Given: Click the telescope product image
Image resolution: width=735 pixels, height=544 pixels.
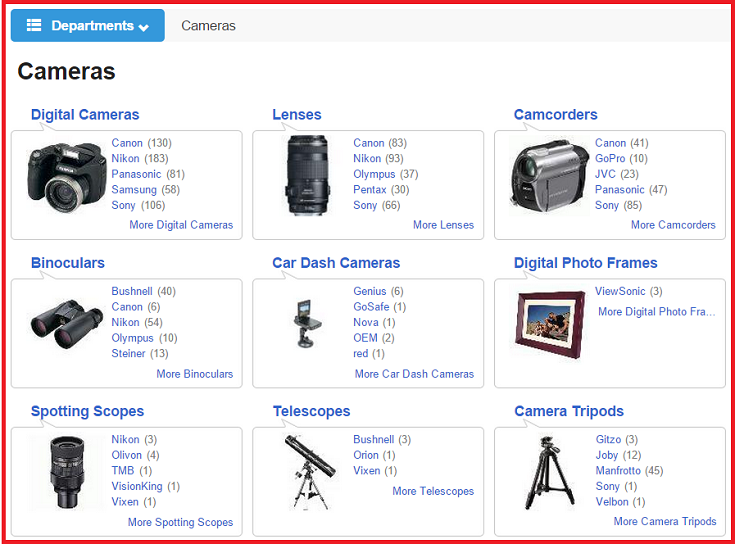Looking at the screenshot, I should (x=309, y=472).
